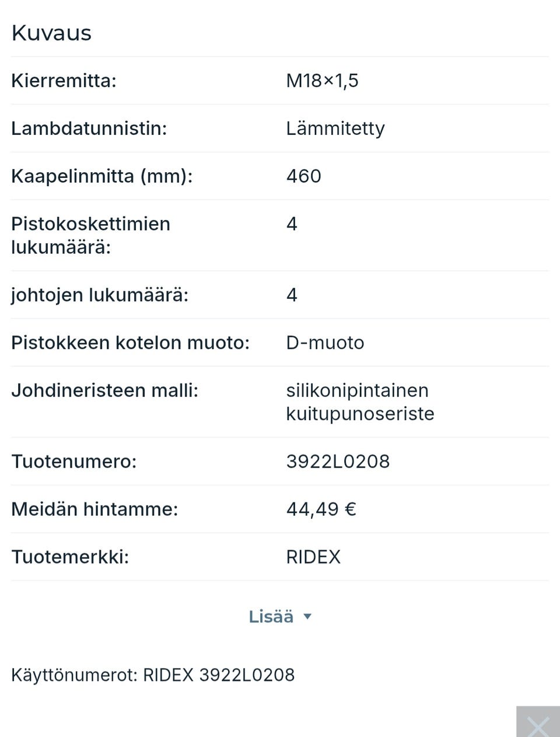Click the Pistokoskettimien lukumäärä label

point(90,235)
